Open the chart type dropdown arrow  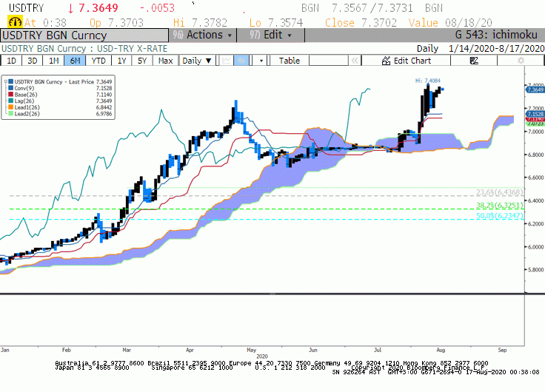[x=261, y=61]
